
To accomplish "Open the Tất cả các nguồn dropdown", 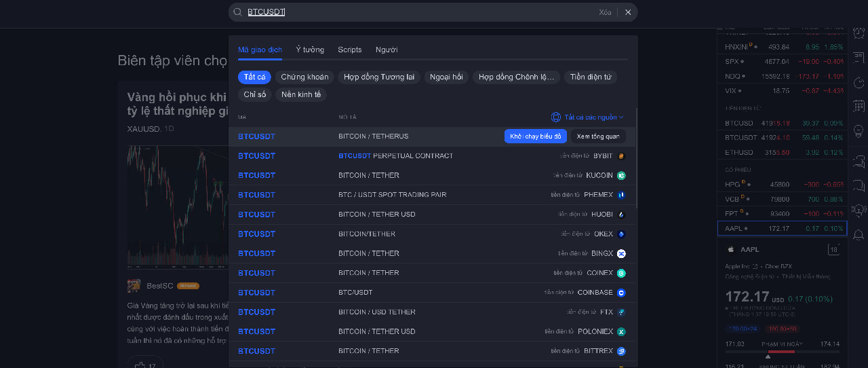I will pos(587,117).
